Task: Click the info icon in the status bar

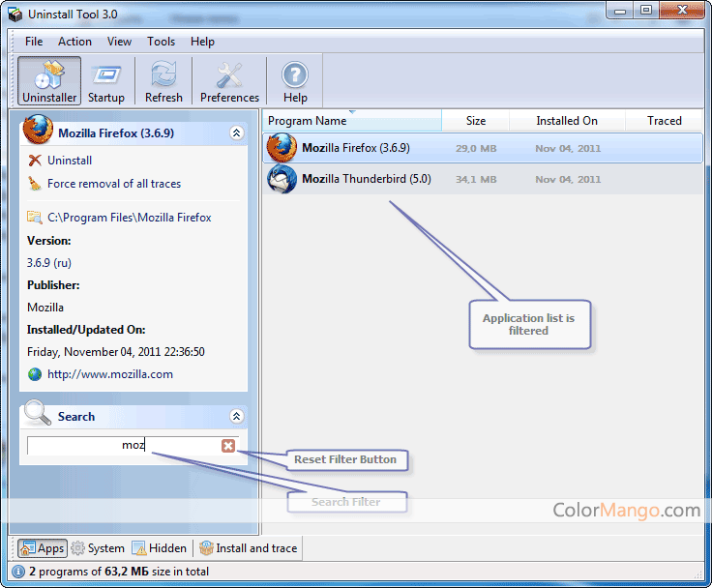Action: pyautogui.click(x=18, y=572)
